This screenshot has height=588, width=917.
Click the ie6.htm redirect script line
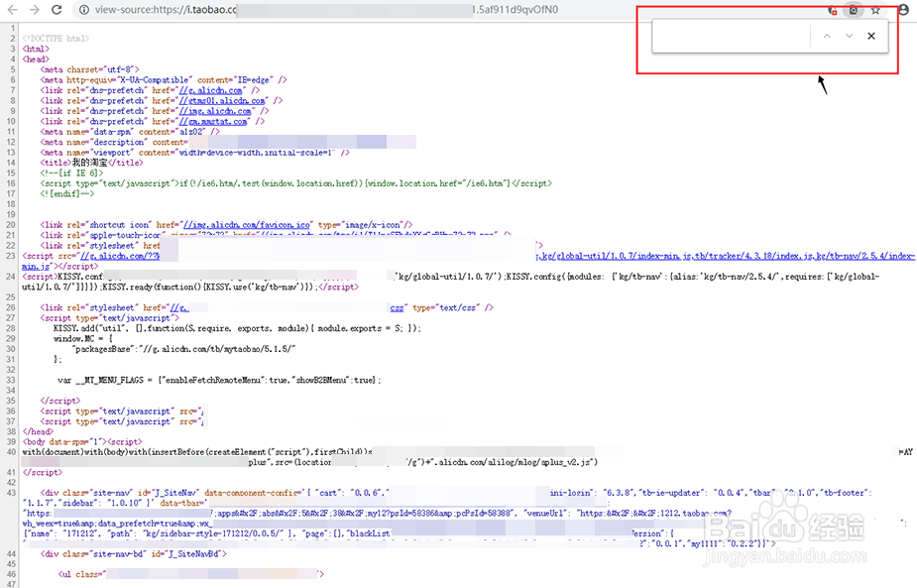(x=296, y=183)
